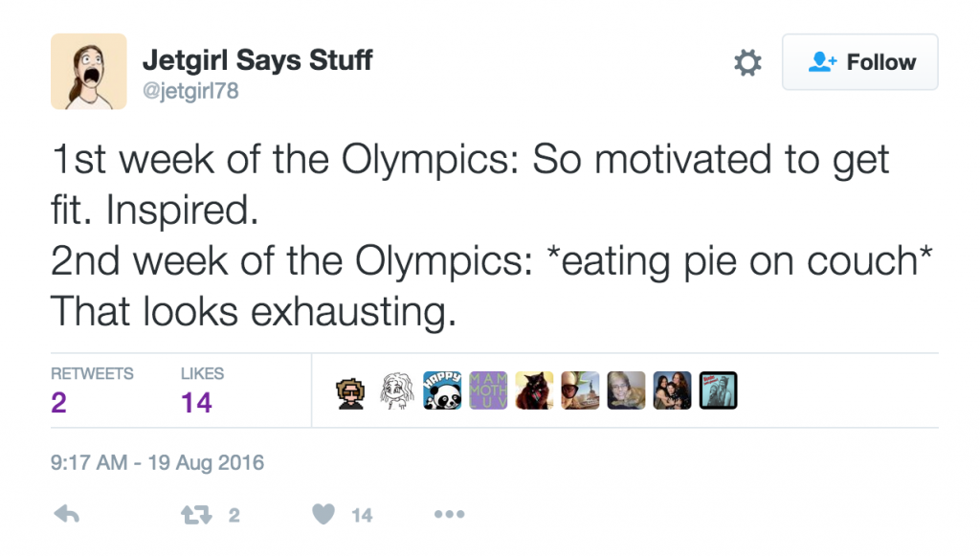Like the tweet with the heart icon
The image size is (980, 557).
pos(325,515)
